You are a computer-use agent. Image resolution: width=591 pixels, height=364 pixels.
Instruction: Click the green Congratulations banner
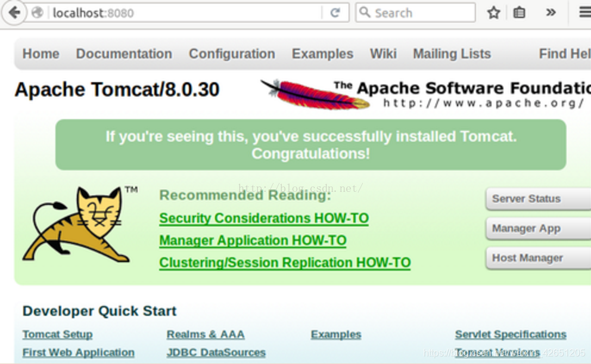pos(310,145)
